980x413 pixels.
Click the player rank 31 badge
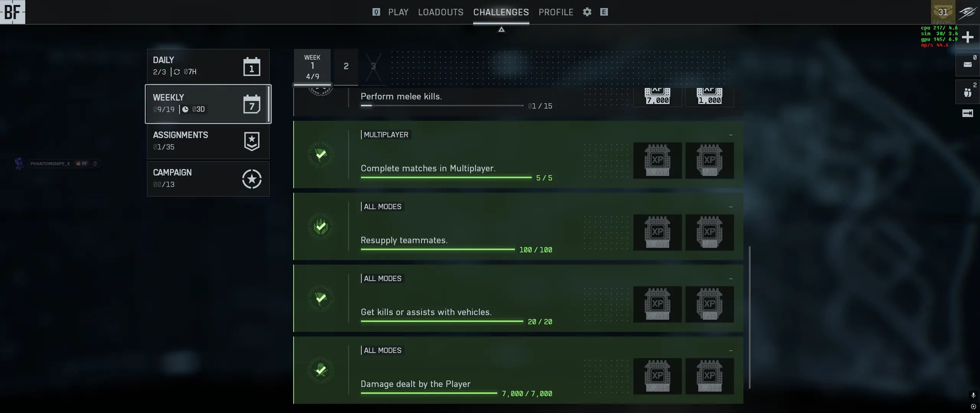pyautogui.click(x=943, y=12)
